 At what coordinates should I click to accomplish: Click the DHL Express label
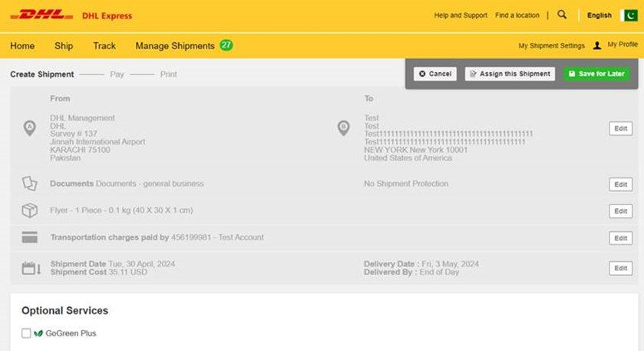(x=107, y=15)
